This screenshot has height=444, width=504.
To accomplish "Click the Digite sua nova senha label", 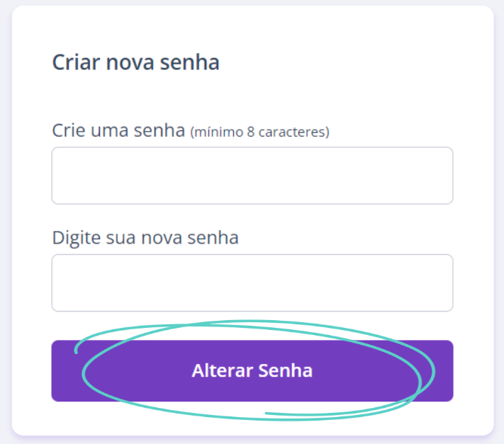I will [145, 238].
